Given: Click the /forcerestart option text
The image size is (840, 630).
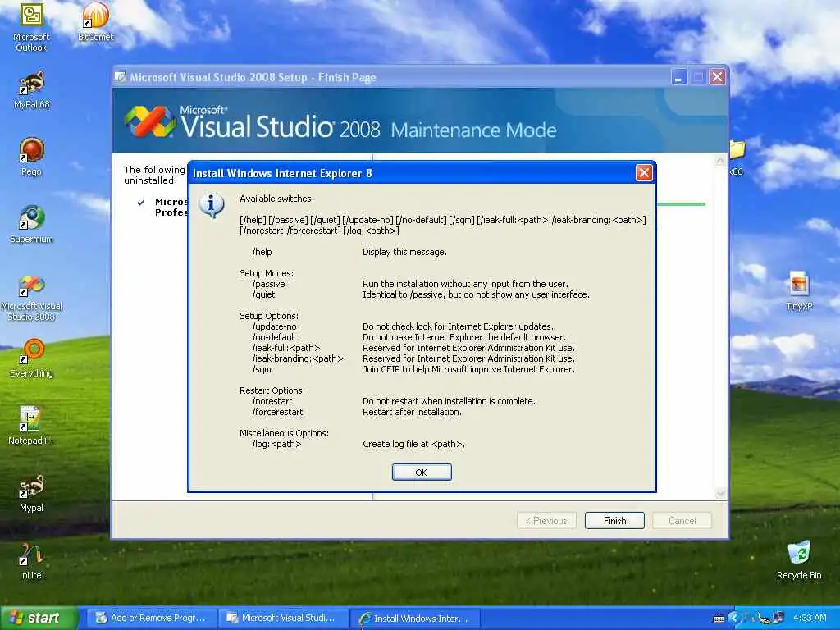Looking at the screenshot, I should [x=277, y=412].
